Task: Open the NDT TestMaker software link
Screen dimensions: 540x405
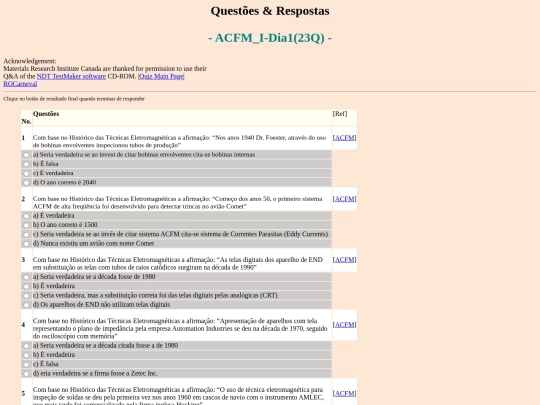Action: pos(71,76)
